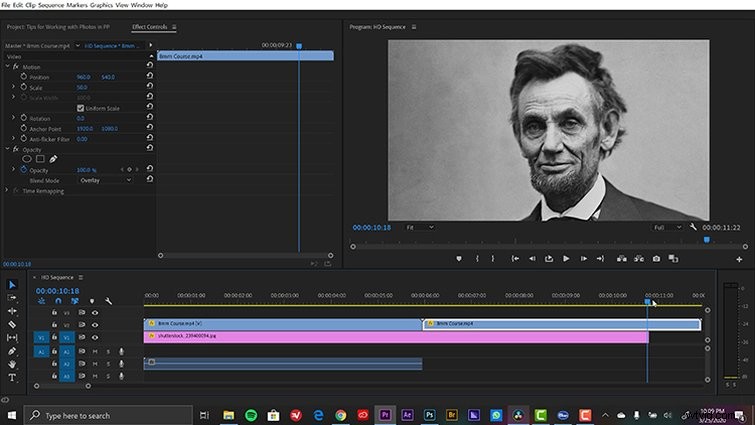The image size is (755, 425).
Task: Open the Full playback resolution dropdown
Action: [667, 227]
